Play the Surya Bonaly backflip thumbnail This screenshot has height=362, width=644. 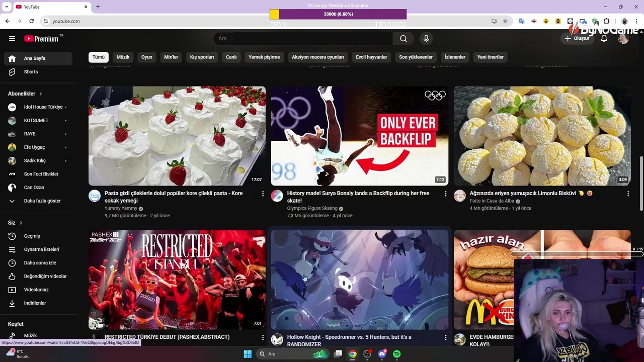coord(360,136)
